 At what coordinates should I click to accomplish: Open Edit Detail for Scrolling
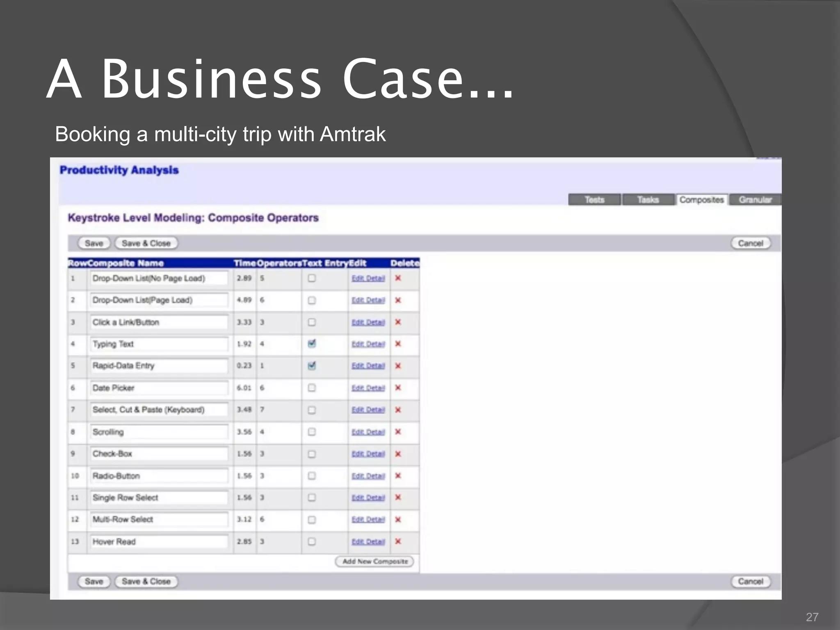tap(368, 431)
